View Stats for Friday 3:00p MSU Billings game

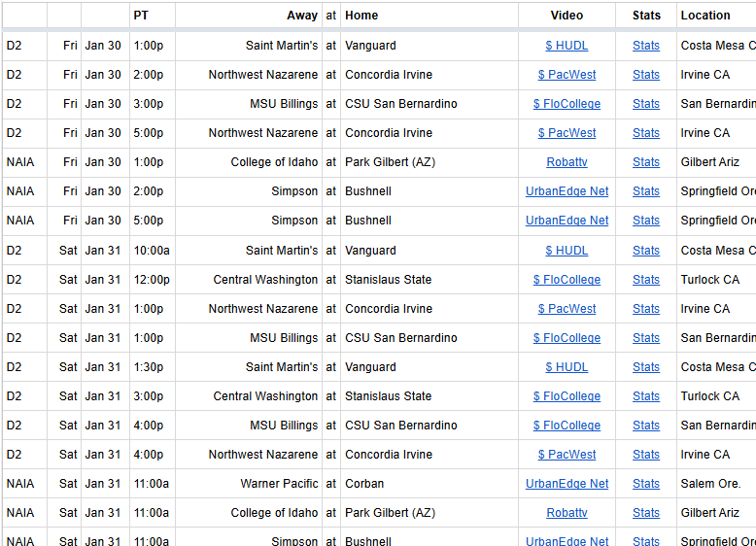(x=646, y=104)
